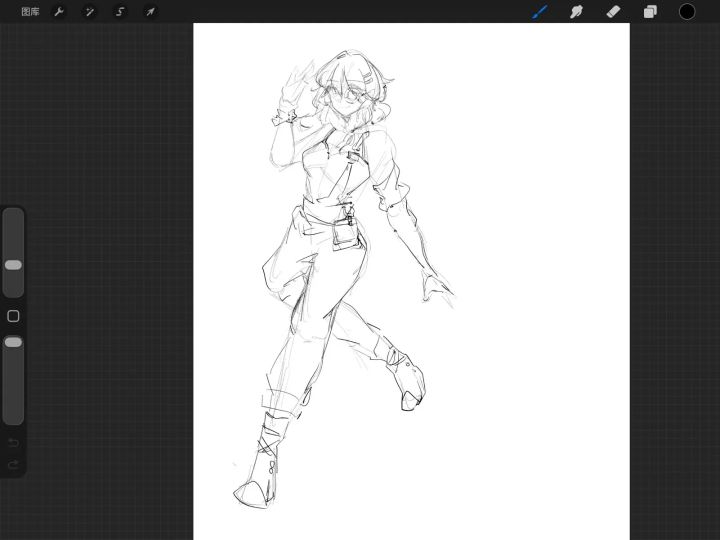Click the brush size slider handle
720x540 pixels.
pos(13,265)
